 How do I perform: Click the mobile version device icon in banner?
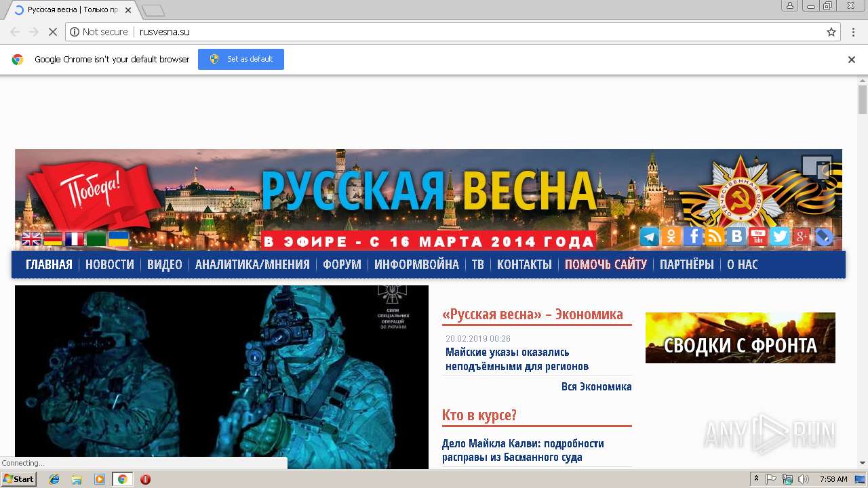point(817,167)
